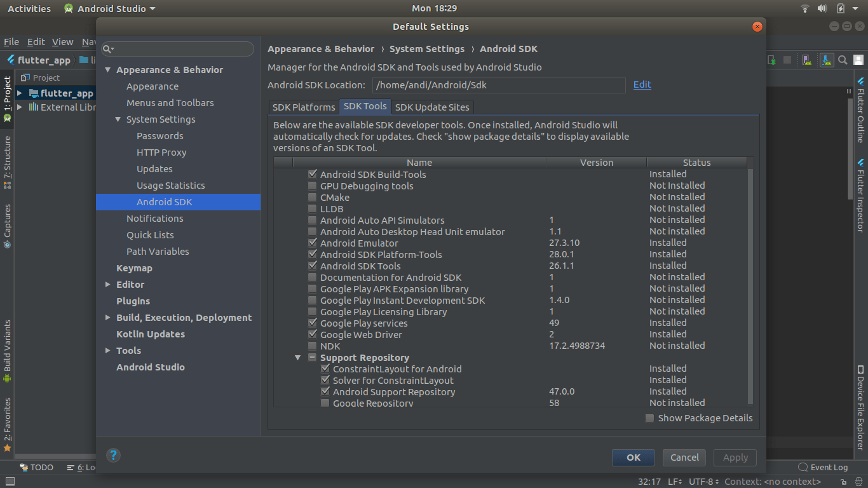Click the SDK tools table vertical scrollbar
The height and width of the screenshot is (488, 868).
tap(750, 286)
